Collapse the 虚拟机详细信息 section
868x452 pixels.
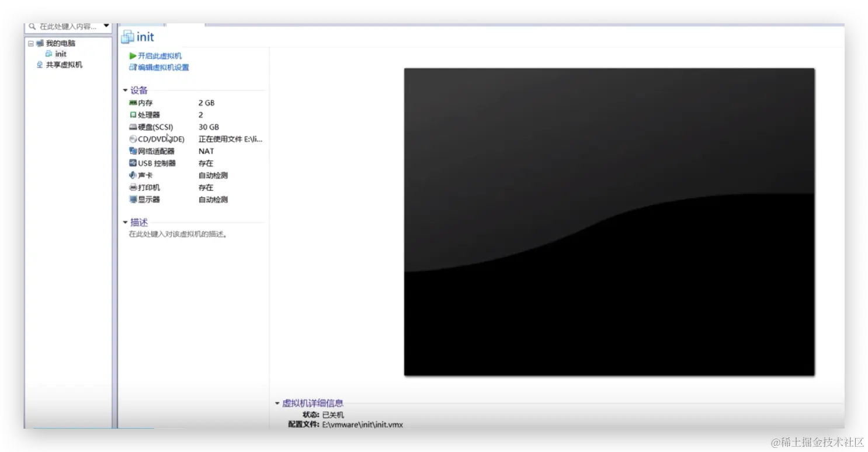pyautogui.click(x=277, y=403)
